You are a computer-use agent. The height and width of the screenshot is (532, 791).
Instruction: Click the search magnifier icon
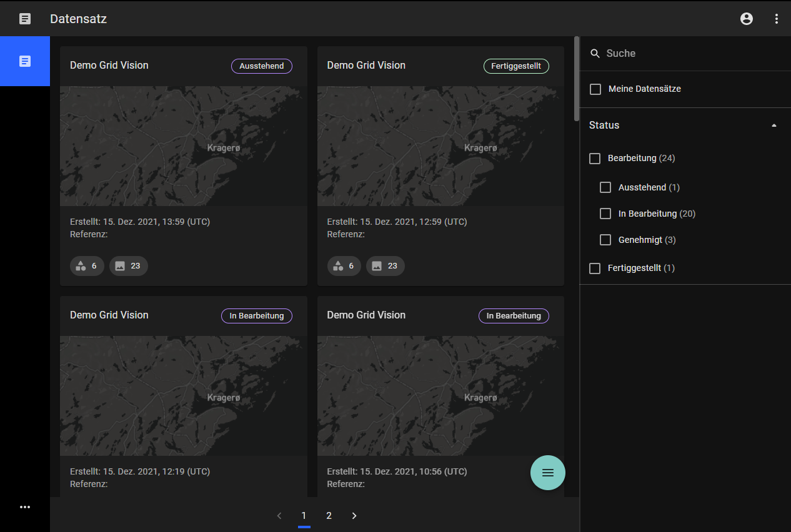pyautogui.click(x=595, y=54)
